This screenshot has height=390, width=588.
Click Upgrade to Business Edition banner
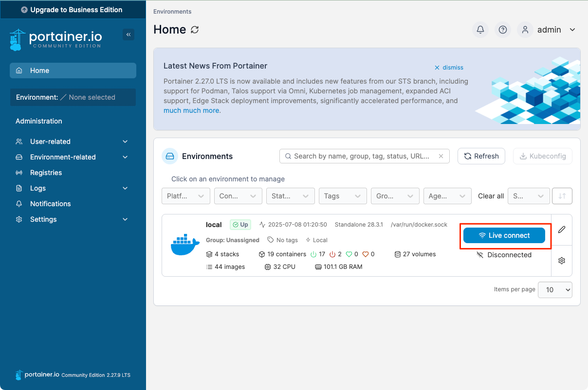tap(73, 10)
